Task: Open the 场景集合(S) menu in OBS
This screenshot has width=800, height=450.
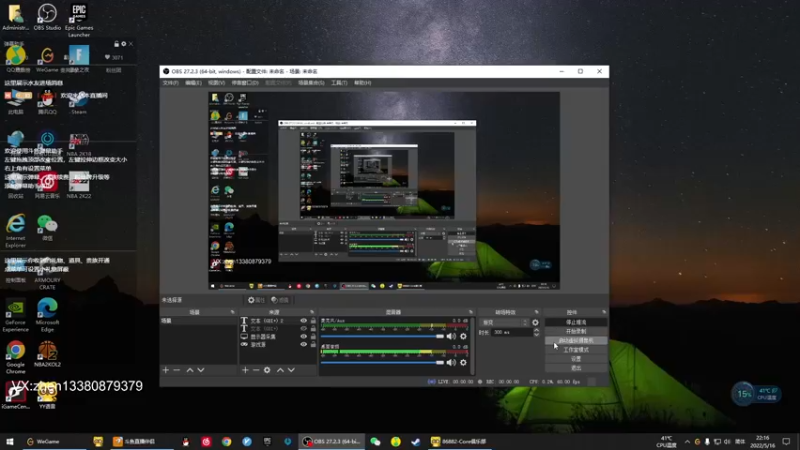Action: (x=311, y=83)
